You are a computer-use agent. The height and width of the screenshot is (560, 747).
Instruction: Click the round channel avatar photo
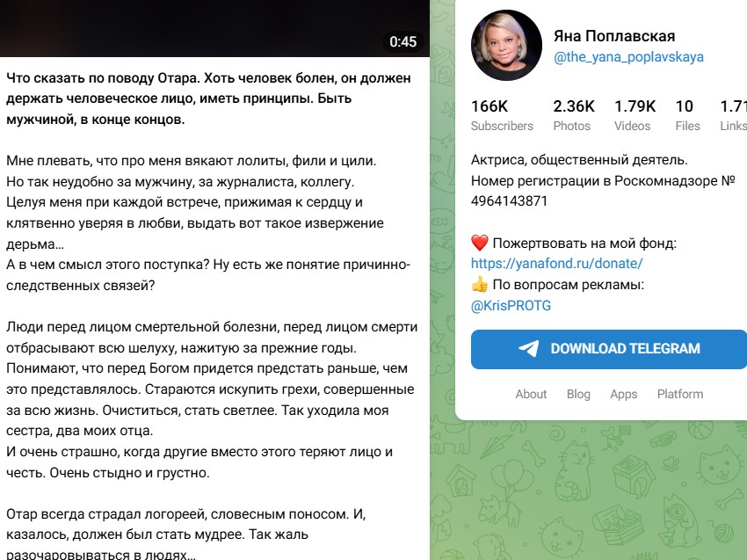pyautogui.click(x=506, y=46)
